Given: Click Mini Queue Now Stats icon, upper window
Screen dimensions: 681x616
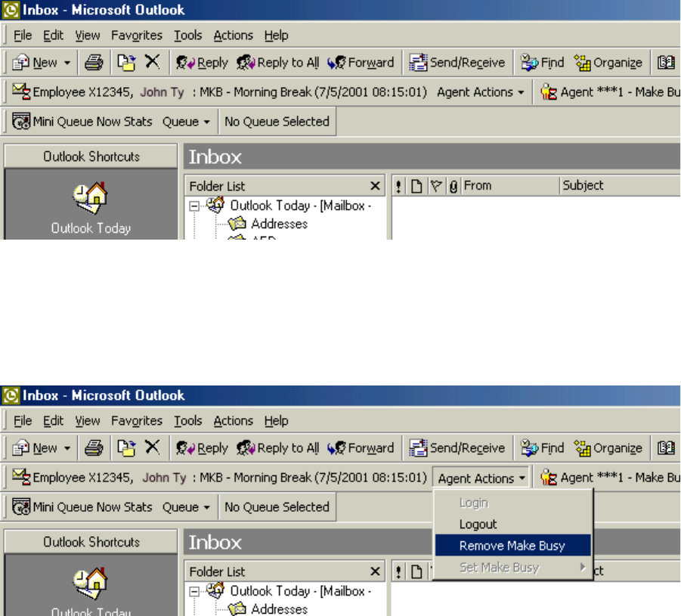Looking at the screenshot, I should pos(21,122).
